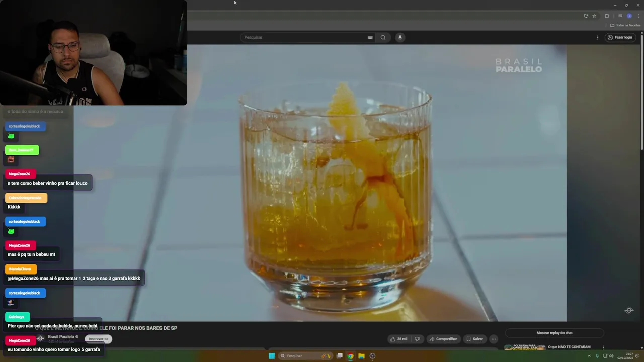
Task: Bookmark this page with the star icon
Action: tap(594, 16)
